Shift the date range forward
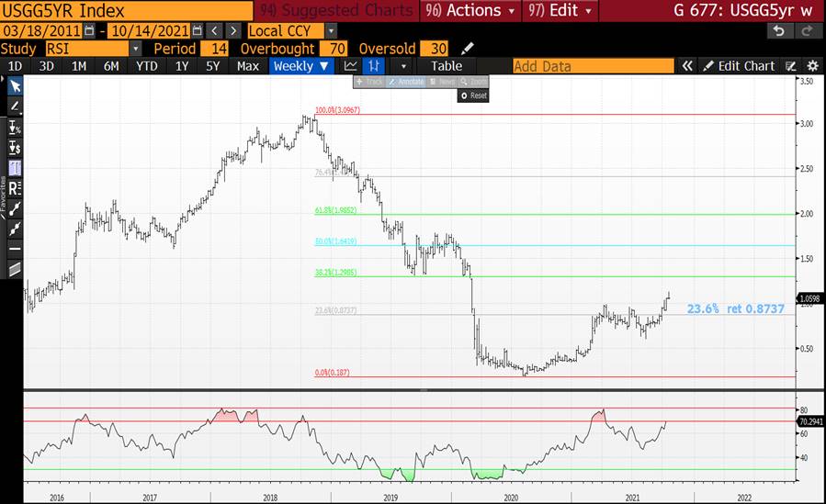The width and height of the screenshot is (826, 504). 233,31
